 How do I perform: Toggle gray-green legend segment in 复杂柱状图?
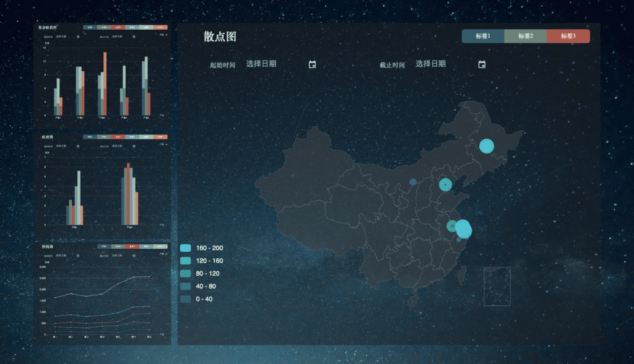[104, 27]
